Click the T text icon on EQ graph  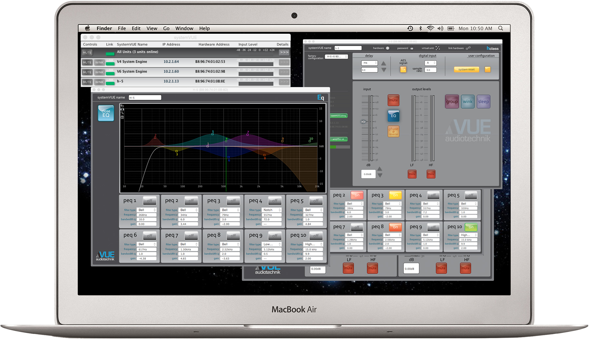[122, 117]
